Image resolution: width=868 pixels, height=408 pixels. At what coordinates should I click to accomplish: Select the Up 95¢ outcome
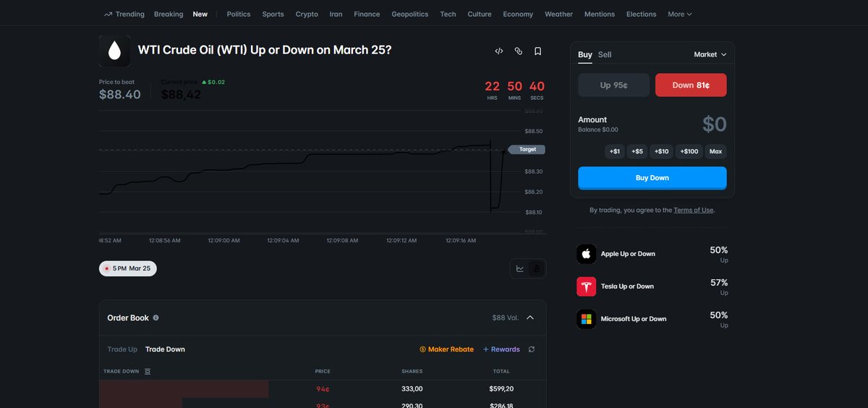point(613,85)
